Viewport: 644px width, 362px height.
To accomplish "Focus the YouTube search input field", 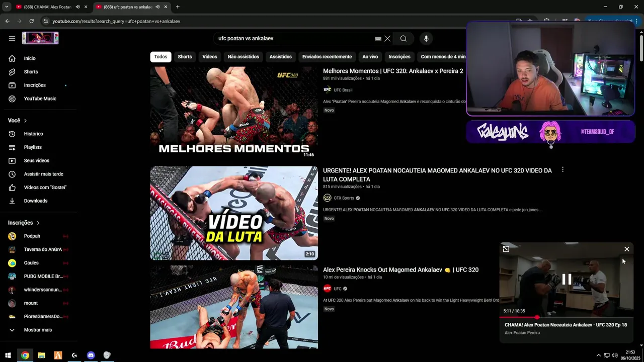I will pos(294,38).
